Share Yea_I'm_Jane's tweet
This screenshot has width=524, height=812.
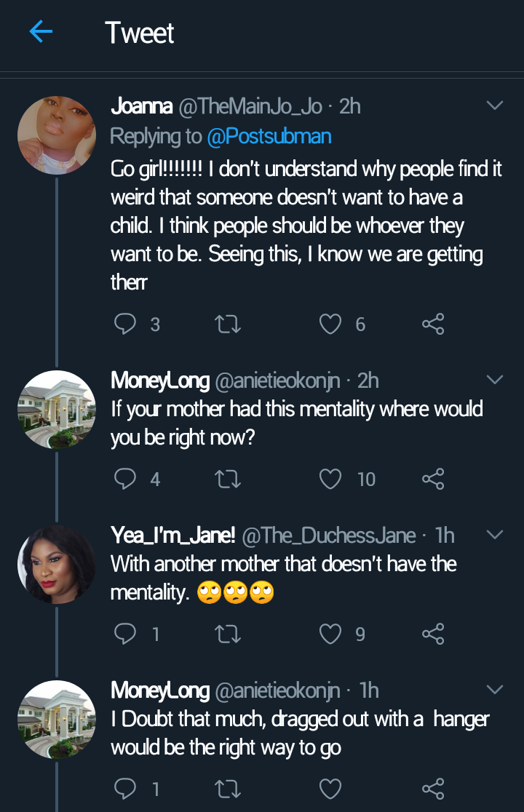(433, 634)
